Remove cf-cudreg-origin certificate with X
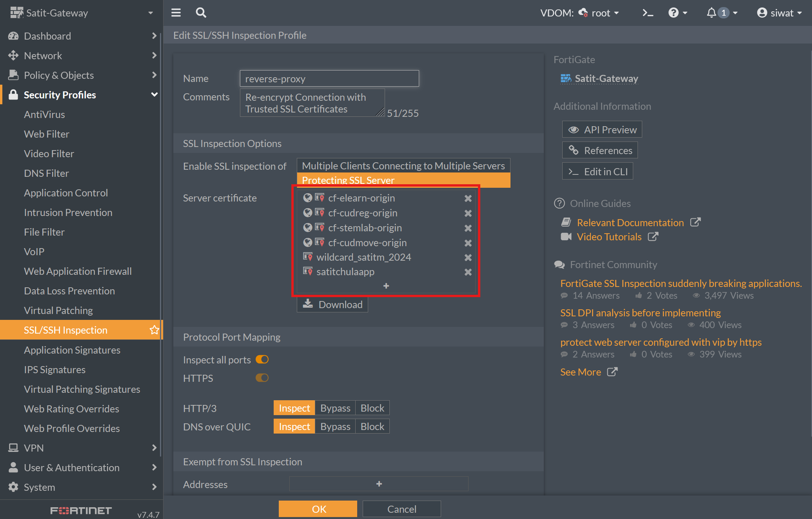 click(468, 213)
